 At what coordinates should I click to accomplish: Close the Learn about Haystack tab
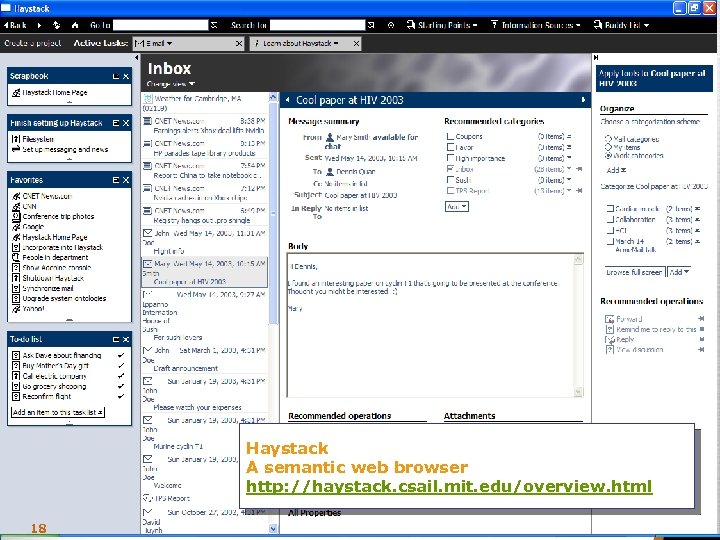pyautogui.click(x=356, y=44)
